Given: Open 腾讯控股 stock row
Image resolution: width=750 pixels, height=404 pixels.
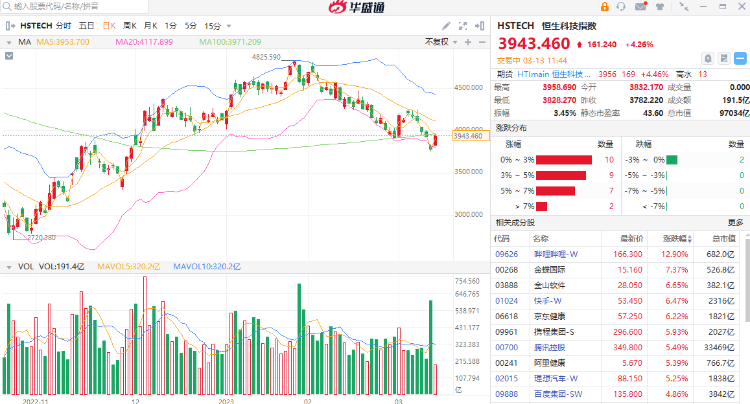Looking at the screenshot, I should [616, 348].
